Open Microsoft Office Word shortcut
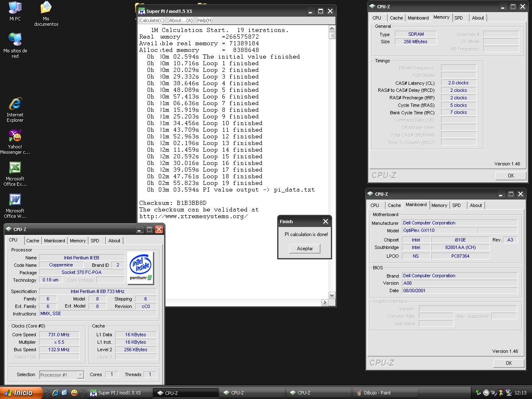This screenshot has width=532, height=399. (x=15, y=206)
